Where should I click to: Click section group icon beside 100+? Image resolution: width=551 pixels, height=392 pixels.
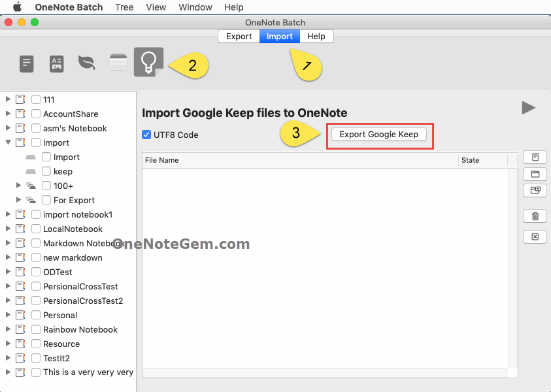[31, 186]
